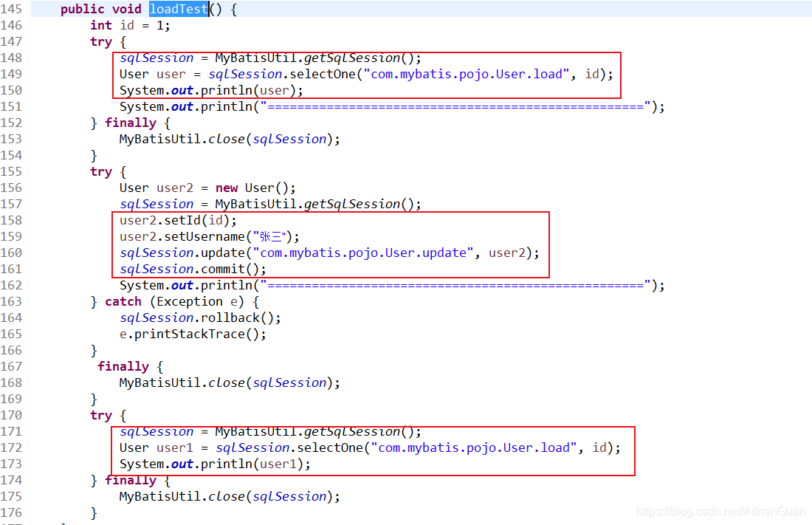Image resolution: width=812 pixels, height=525 pixels.
Task: Click System.out.println(user1) statement
Action: [x=215, y=464]
